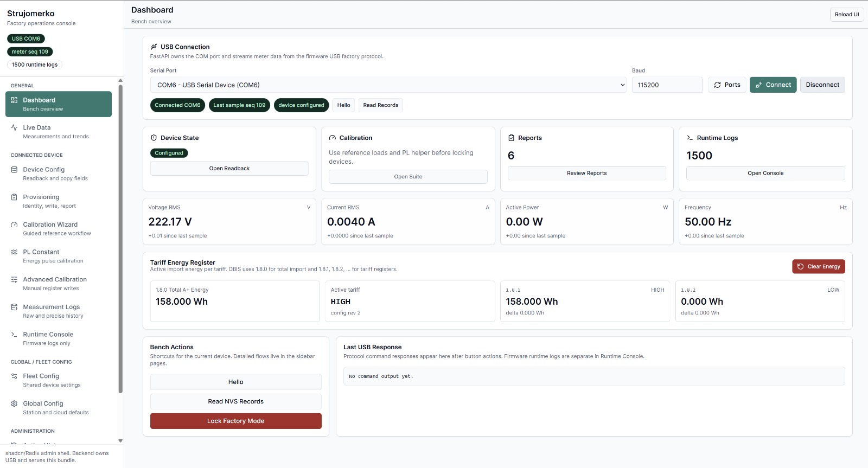This screenshot has height=468, width=868.
Task: Click the Fleet Config settings icon
Action: [x=14, y=376]
